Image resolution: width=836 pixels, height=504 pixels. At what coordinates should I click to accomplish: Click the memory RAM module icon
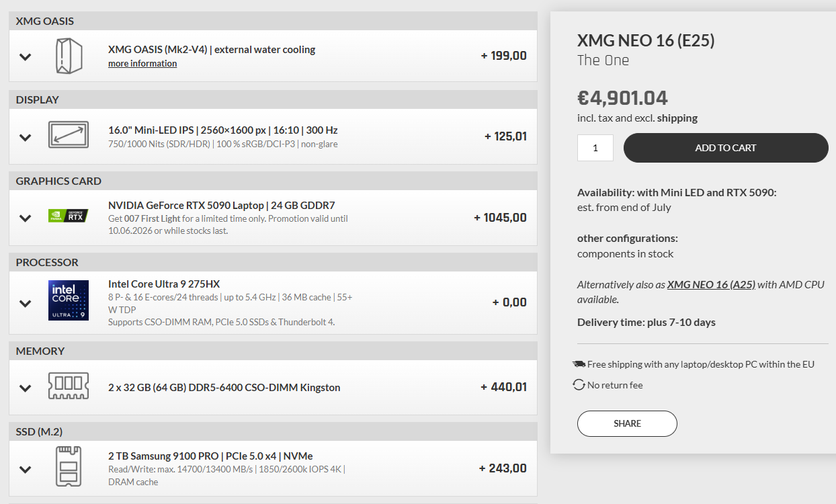pyautogui.click(x=69, y=386)
